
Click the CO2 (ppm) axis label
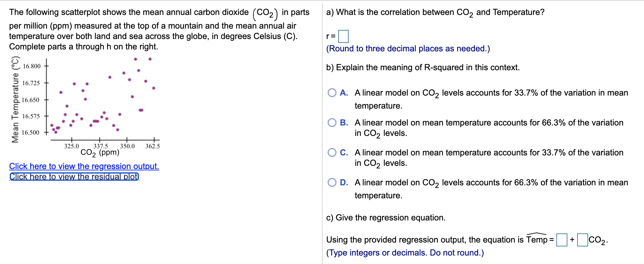(100, 152)
